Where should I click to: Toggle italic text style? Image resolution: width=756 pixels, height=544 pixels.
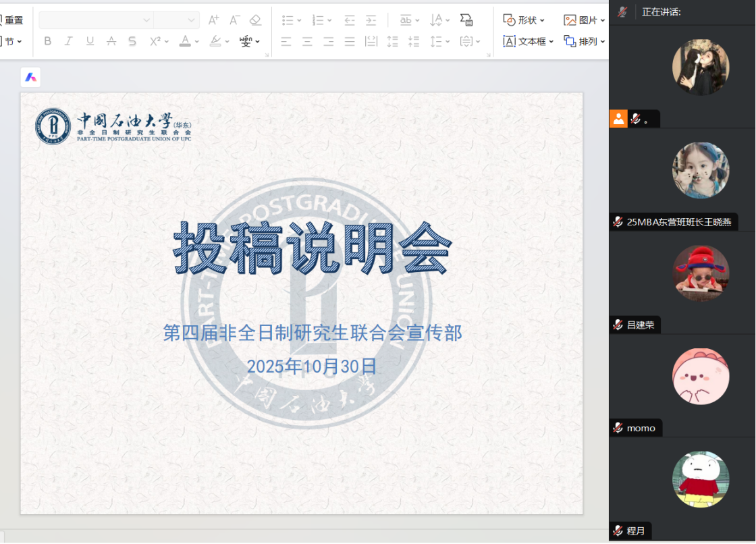68,41
